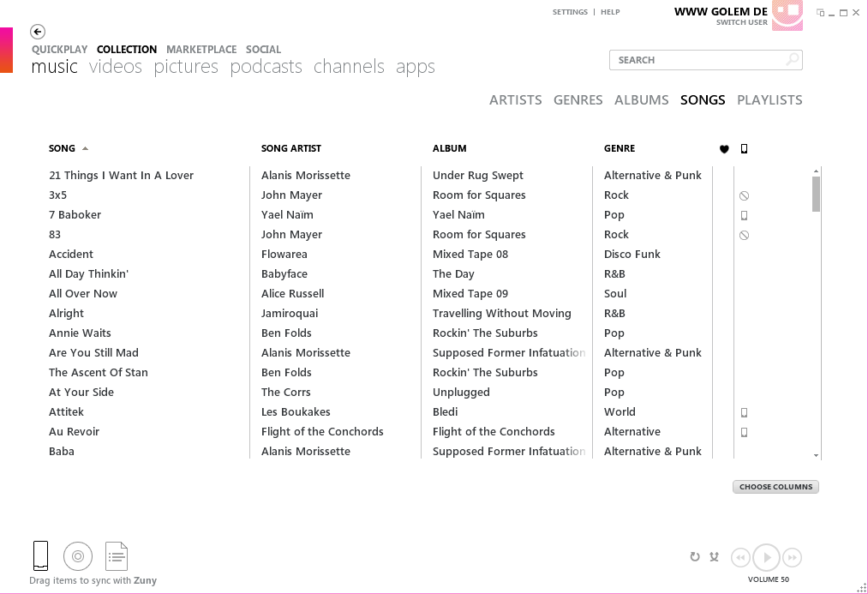The image size is (868, 594).
Task: Open the Choose Columns options
Action: click(x=775, y=487)
